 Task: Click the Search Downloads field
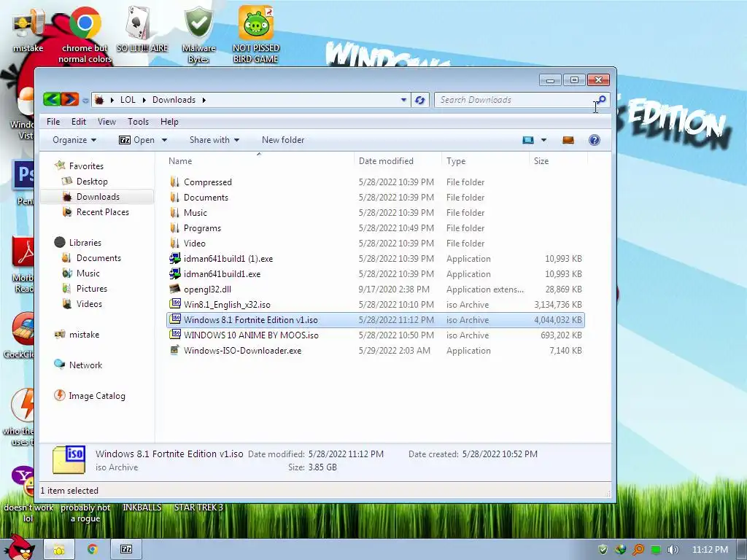click(x=514, y=100)
